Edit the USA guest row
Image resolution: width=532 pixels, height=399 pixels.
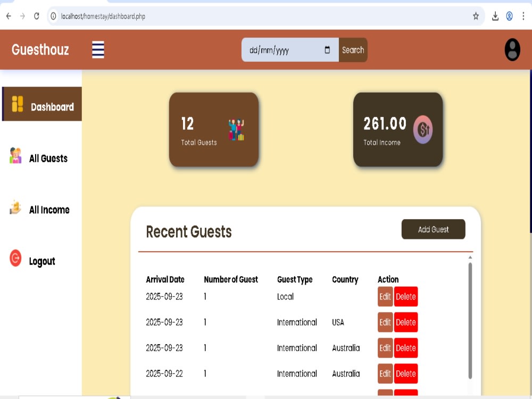pyautogui.click(x=385, y=322)
